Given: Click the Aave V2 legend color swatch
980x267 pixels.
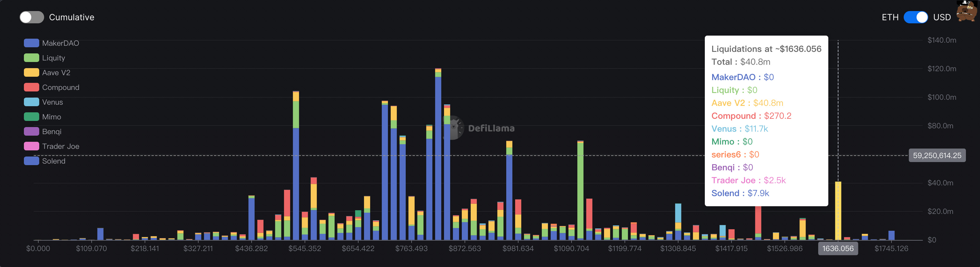Looking at the screenshot, I should tap(31, 72).
